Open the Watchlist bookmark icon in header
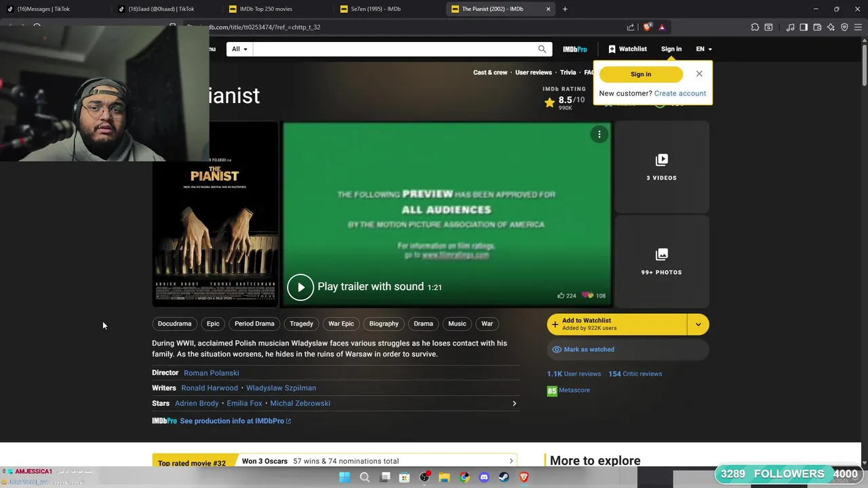 pos(612,49)
